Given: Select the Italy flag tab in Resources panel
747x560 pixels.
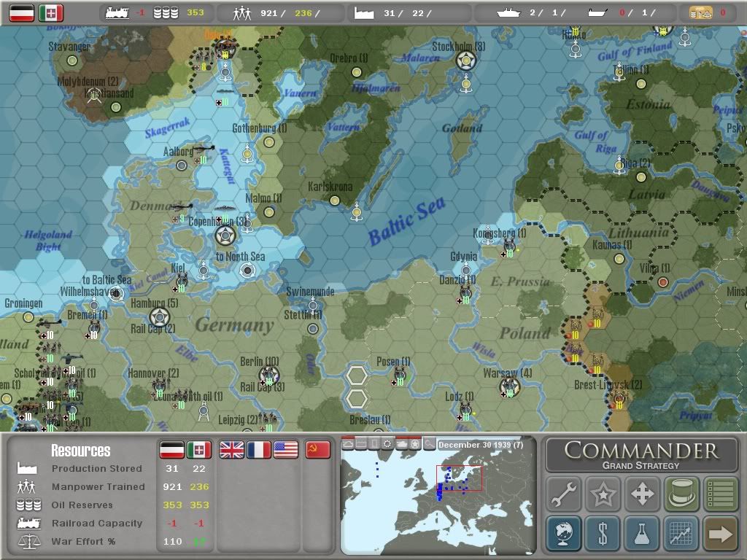Looking at the screenshot, I should coord(199,449).
